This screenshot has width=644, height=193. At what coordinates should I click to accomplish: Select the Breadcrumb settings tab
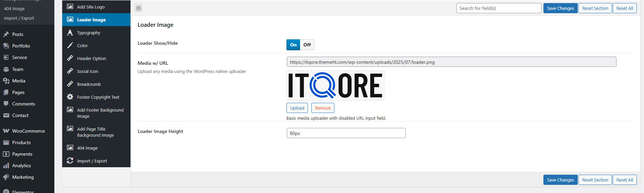pos(89,84)
